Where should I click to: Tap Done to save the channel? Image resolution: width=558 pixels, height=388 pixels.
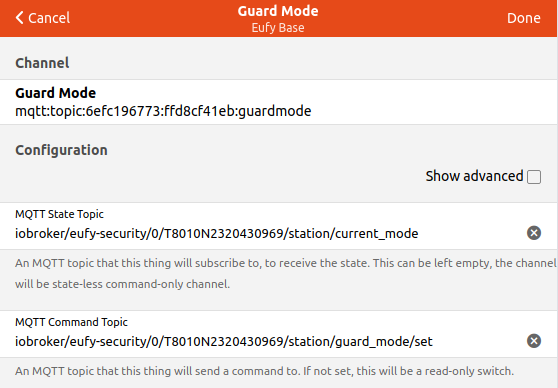[524, 18]
